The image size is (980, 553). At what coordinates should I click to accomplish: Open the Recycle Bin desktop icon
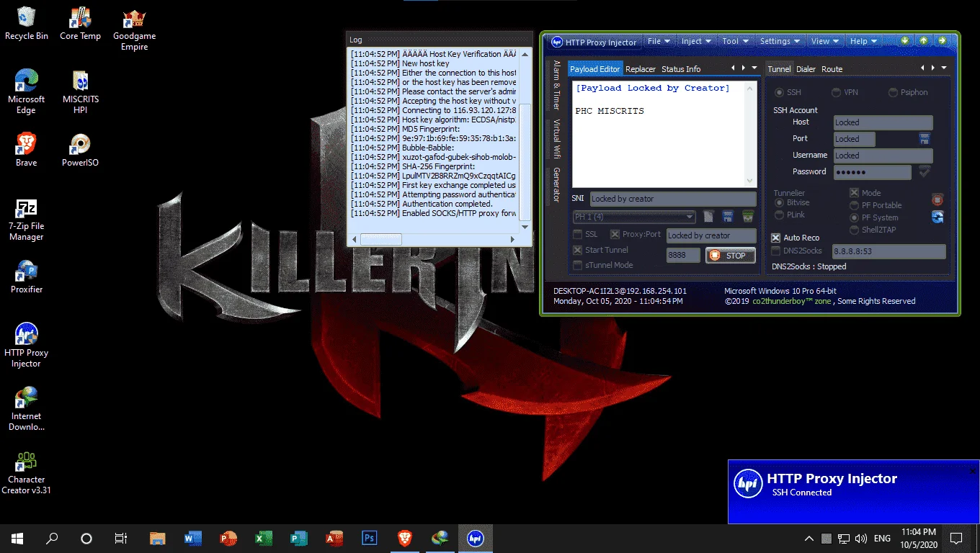(27, 24)
